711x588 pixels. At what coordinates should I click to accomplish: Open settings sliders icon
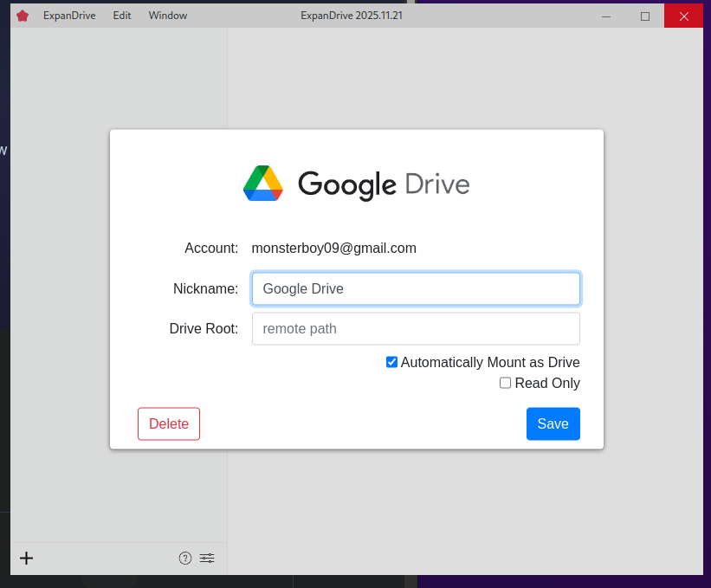[207, 558]
